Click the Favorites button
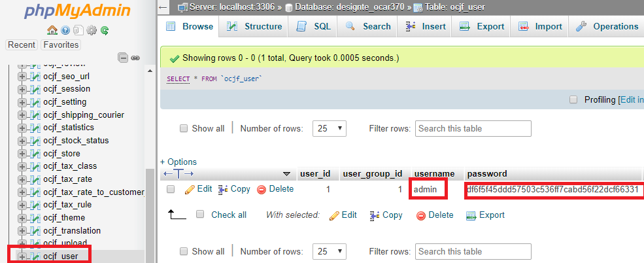644x263 pixels. pos(61,45)
